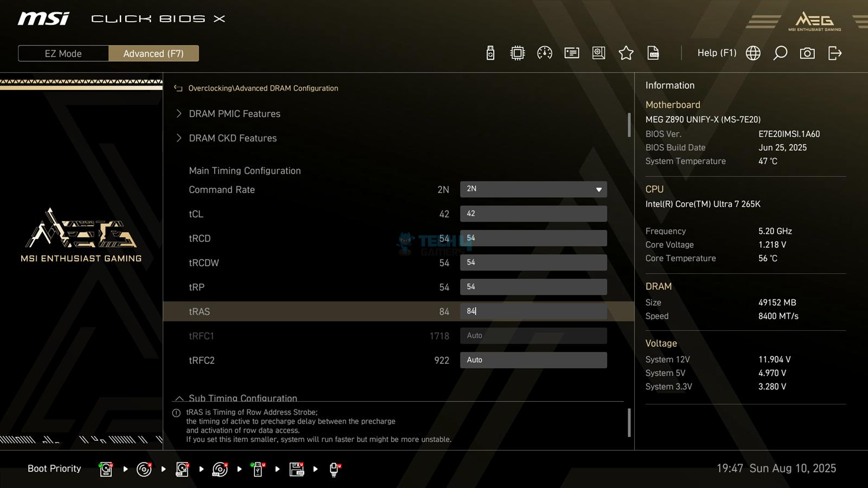868x488 pixels.
Task: Click MEG Enthusiast Gaming logo in header
Action: pos(814,21)
